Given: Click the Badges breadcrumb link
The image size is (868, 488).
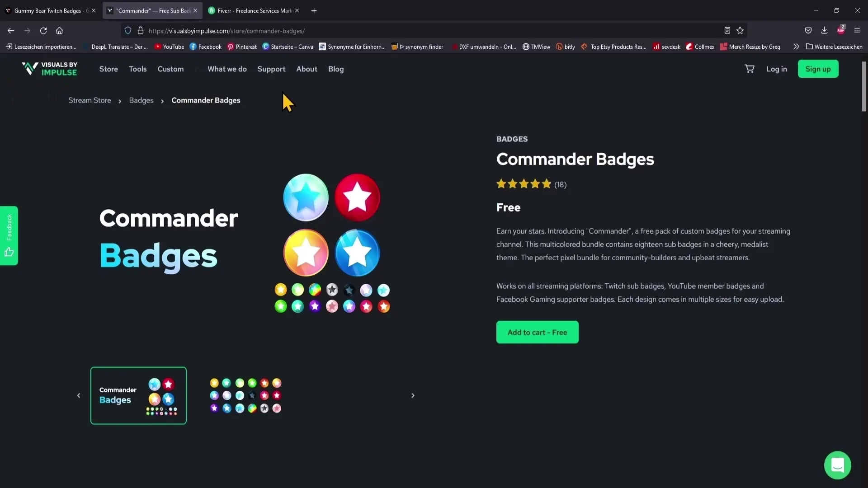Looking at the screenshot, I should [x=142, y=100].
